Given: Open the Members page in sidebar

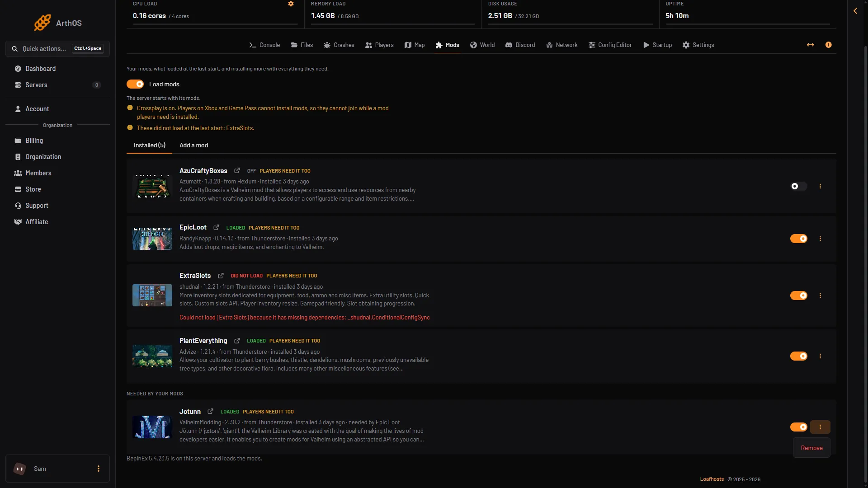Looking at the screenshot, I should [x=58, y=173].
